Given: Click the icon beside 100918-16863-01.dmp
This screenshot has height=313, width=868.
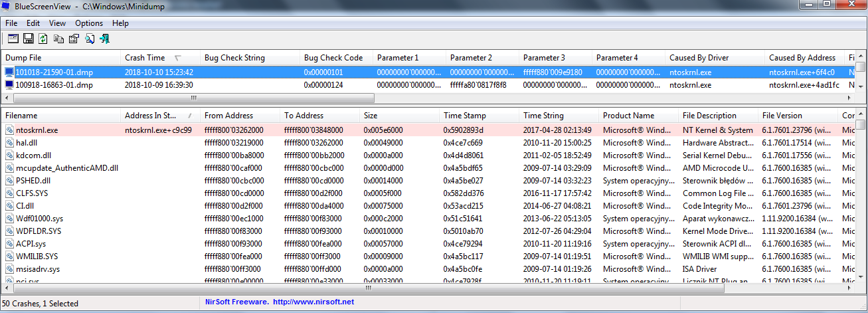Looking at the screenshot, I should (9, 85).
